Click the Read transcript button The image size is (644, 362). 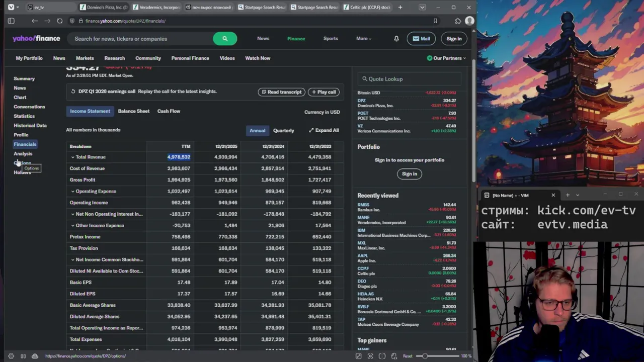(282, 92)
